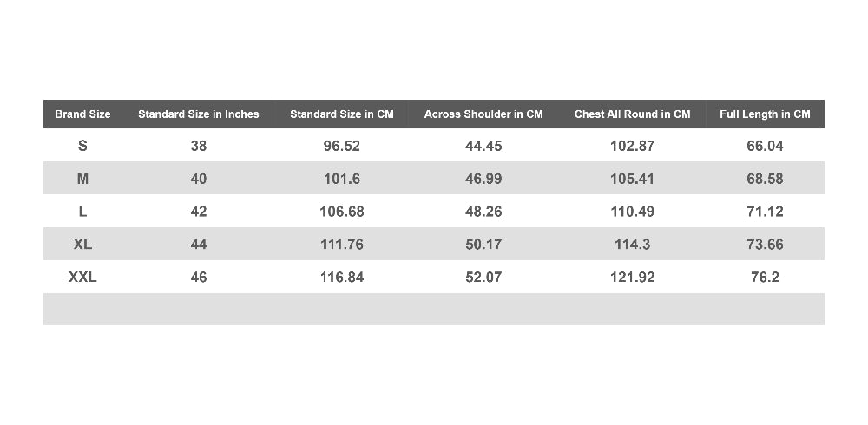868x425 pixels.
Task: Click the 68.58 full length value
Action: [765, 178]
